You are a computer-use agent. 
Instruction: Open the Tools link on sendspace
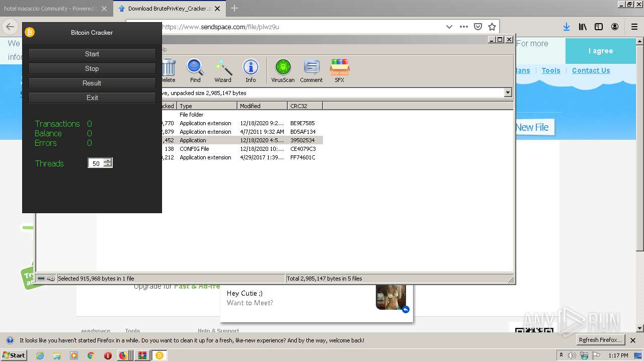[x=551, y=70]
